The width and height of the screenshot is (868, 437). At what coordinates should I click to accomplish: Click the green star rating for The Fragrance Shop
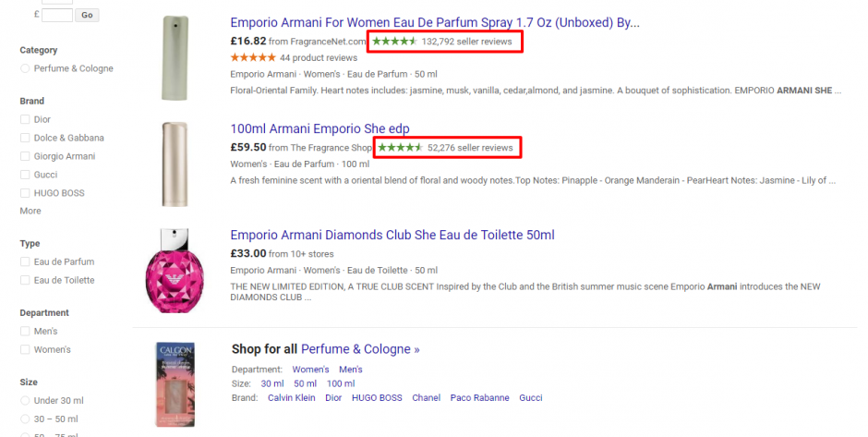coord(400,147)
